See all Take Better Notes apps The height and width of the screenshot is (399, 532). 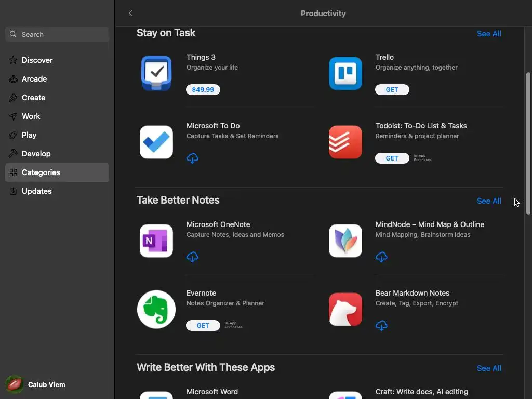(489, 201)
